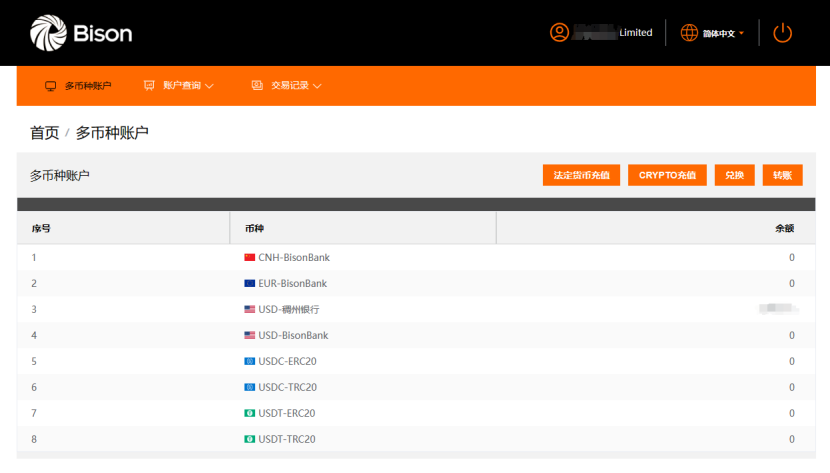The image size is (830, 473).
Task: Click the China flag icon for CNH-BisonBank
Action: pyautogui.click(x=250, y=258)
